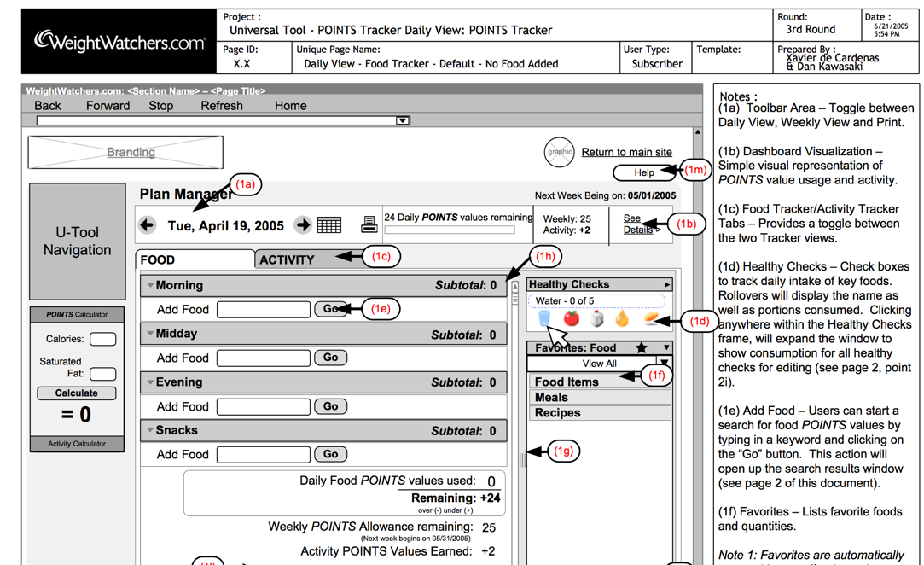Click the milk carton healthy check icon

(x=597, y=318)
